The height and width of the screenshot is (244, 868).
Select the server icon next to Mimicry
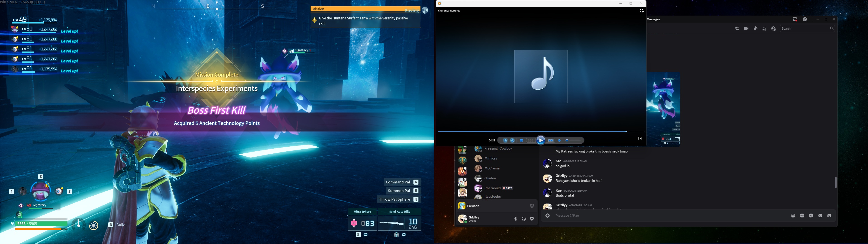tap(463, 160)
